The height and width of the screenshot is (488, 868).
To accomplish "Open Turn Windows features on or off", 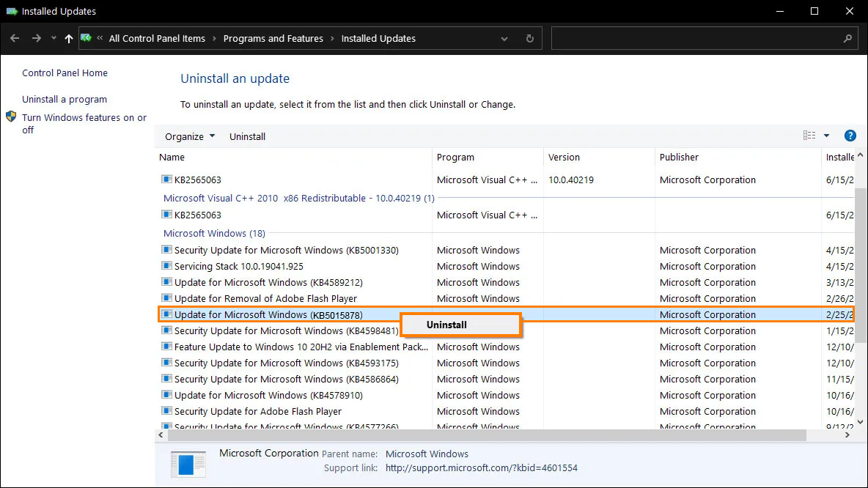I will pyautogui.click(x=84, y=124).
